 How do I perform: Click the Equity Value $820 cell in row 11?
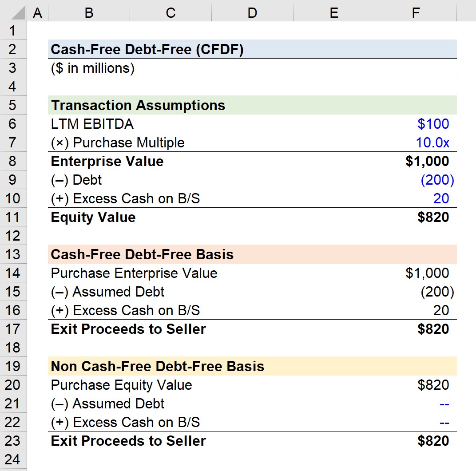click(416, 217)
